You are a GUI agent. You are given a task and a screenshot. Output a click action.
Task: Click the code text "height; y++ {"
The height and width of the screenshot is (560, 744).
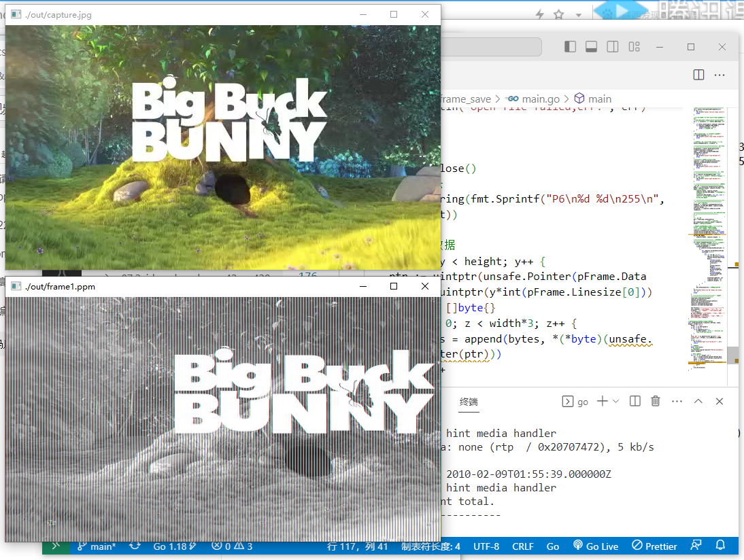click(x=505, y=262)
